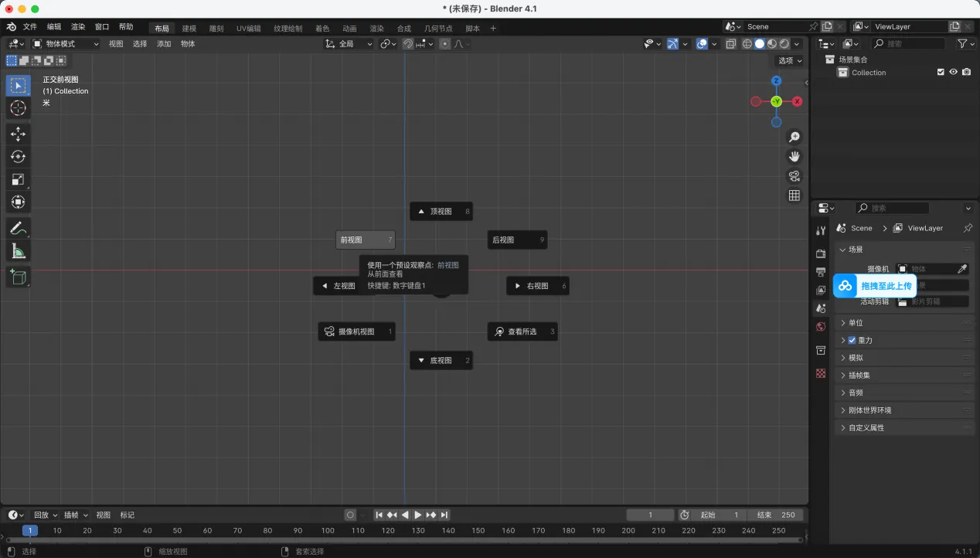The width and height of the screenshot is (980, 558).
Task: Activate the Move tool
Action: point(18,134)
